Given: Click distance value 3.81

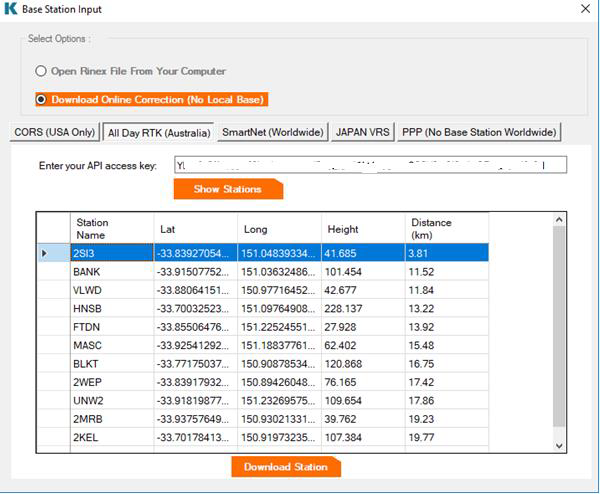Looking at the screenshot, I should pyautogui.click(x=447, y=253).
